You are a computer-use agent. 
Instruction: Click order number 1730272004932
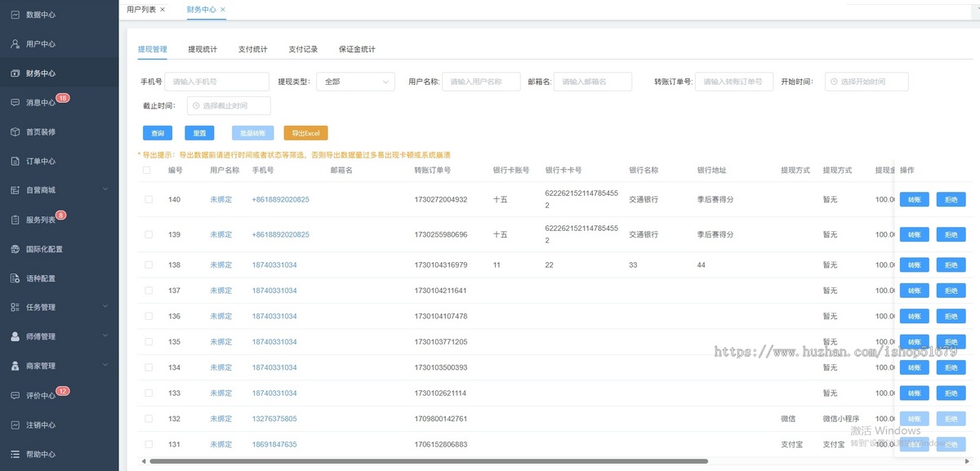click(x=441, y=199)
